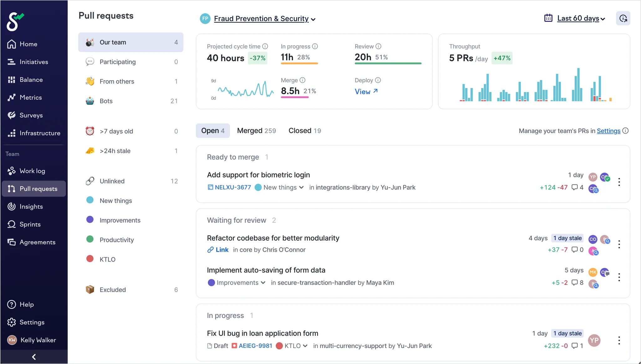Click the Work log icon
The width and height of the screenshot is (641, 364).
tap(12, 171)
